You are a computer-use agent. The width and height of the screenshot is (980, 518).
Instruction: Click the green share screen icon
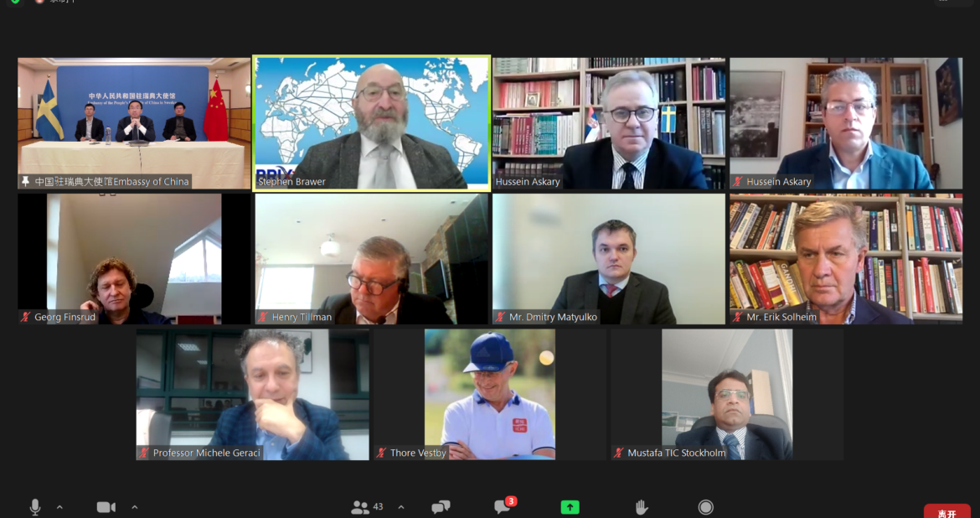[x=570, y=507]
